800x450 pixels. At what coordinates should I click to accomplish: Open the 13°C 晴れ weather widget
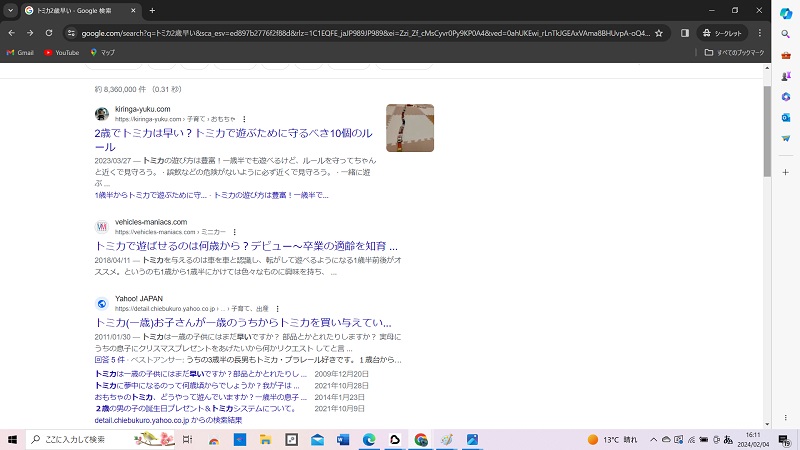coord(613,439)
